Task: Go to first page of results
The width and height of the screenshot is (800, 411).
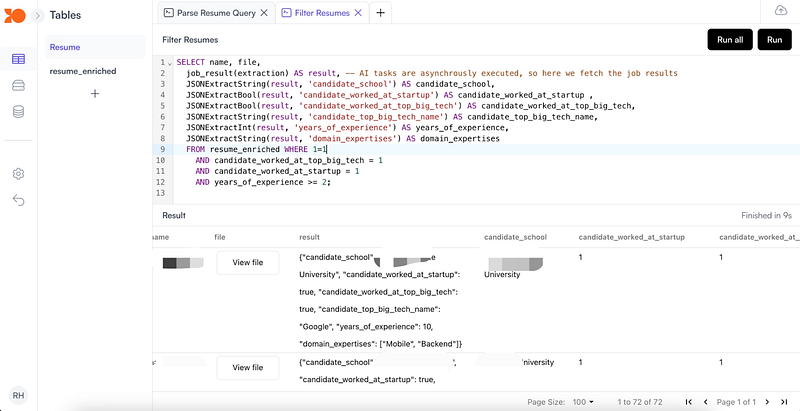Action: tap(689, 402)
